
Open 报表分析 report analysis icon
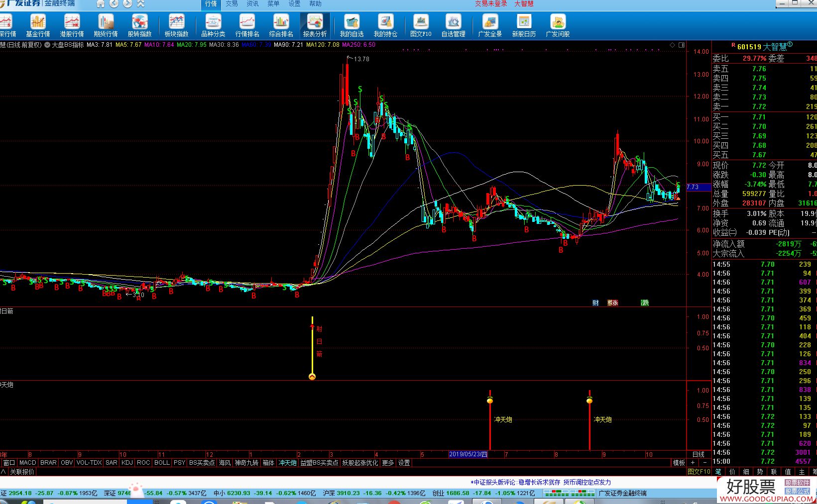[315, 25]
